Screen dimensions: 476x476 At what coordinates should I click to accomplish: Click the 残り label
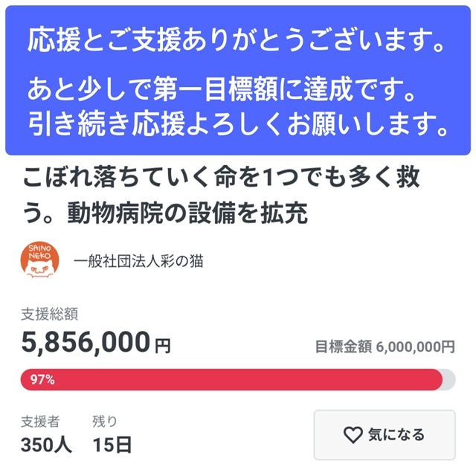point(104,422)
